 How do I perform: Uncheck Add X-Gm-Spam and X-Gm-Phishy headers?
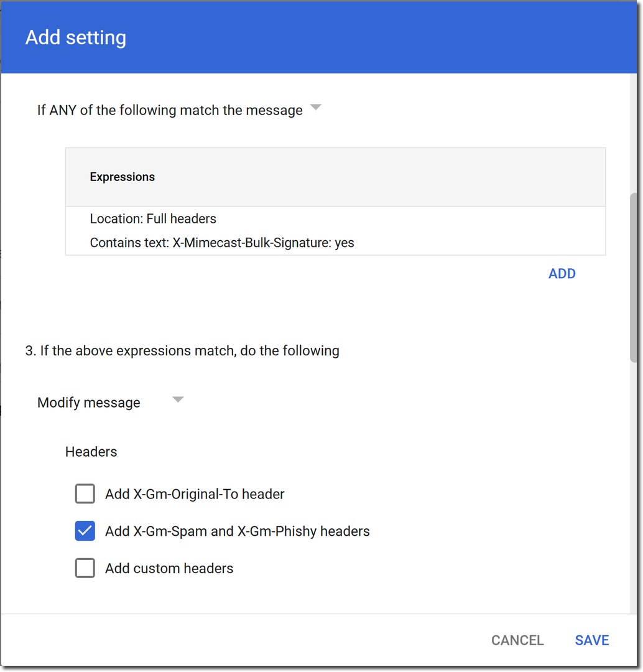[85, 531]
